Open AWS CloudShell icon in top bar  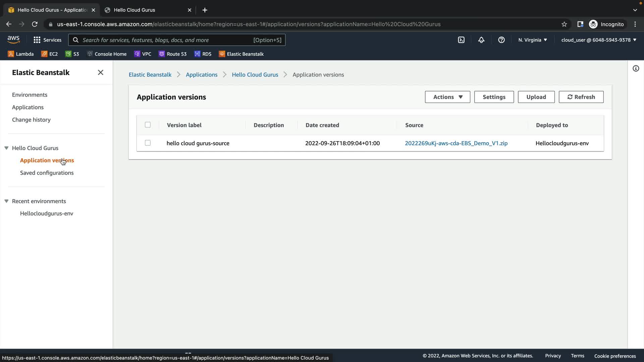461,40
